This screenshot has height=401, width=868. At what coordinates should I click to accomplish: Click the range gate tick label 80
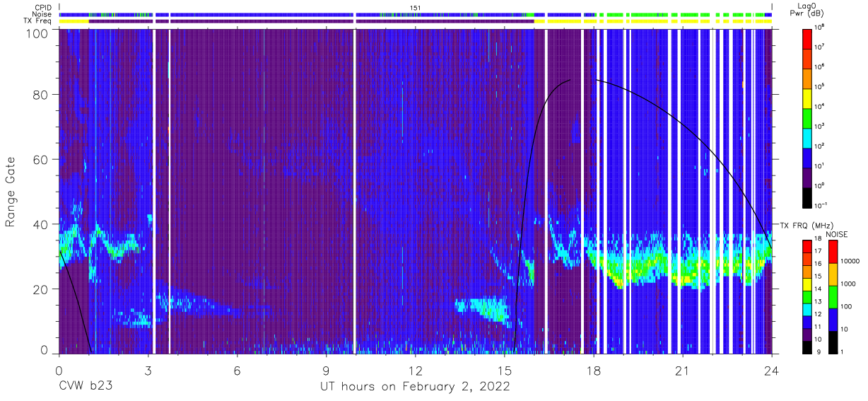tap(40, 94)
